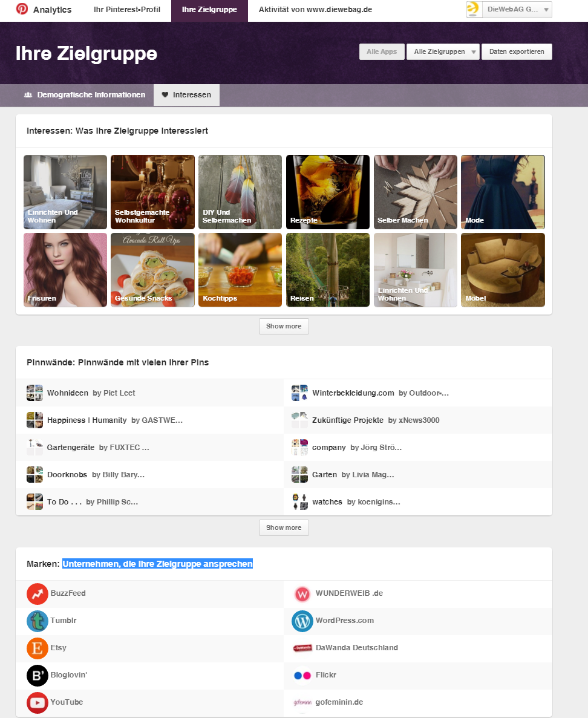The height and width of the screenshot is (718, 588).
Task: Click the Bloglovin' brand icon
Action: click(37, 676)
